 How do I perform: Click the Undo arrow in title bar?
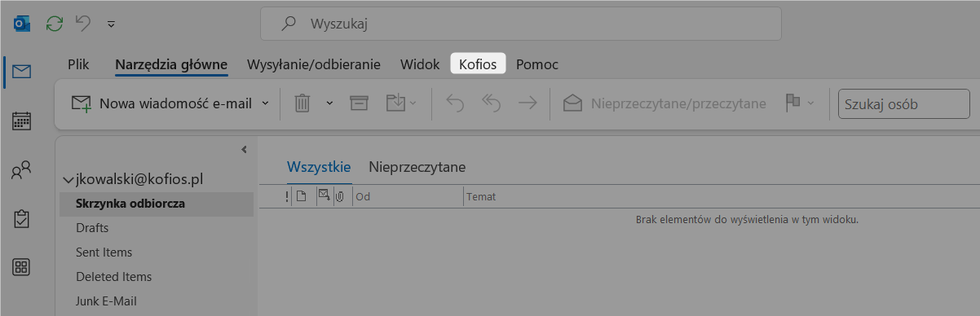[83, 24]
